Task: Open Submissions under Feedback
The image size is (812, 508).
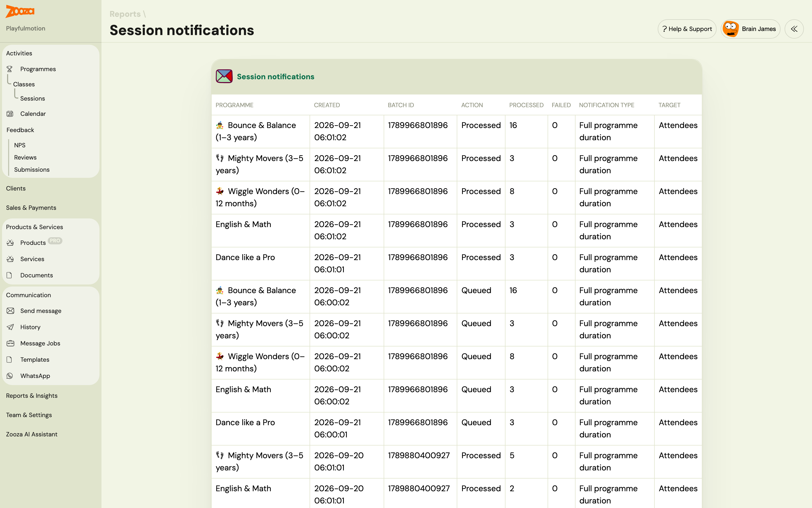Action: point(32,170)
